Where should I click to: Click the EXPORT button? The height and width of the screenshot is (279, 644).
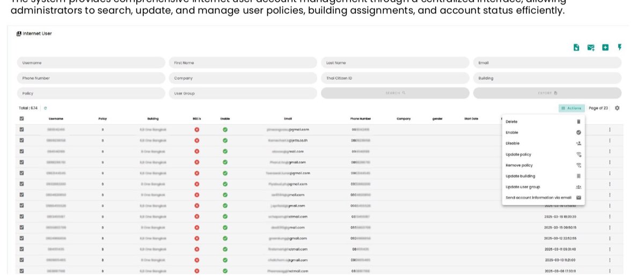coord(547,93)
